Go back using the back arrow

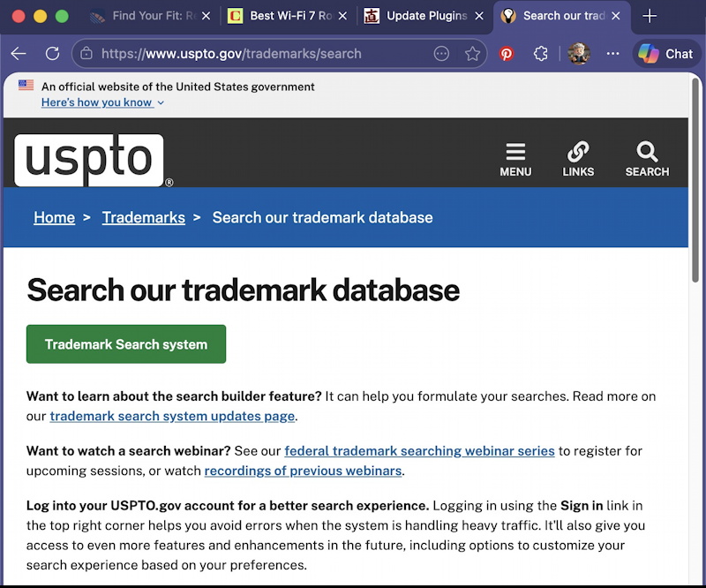tap(19, 54)
